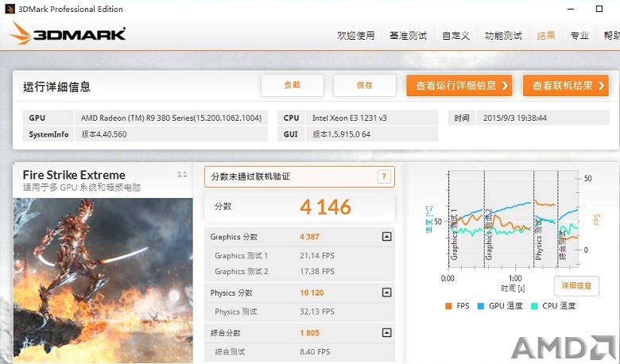Screen dimensions: 620x364
Task: Click the 详细信息 button under the chart
Action: click(576, 285)
